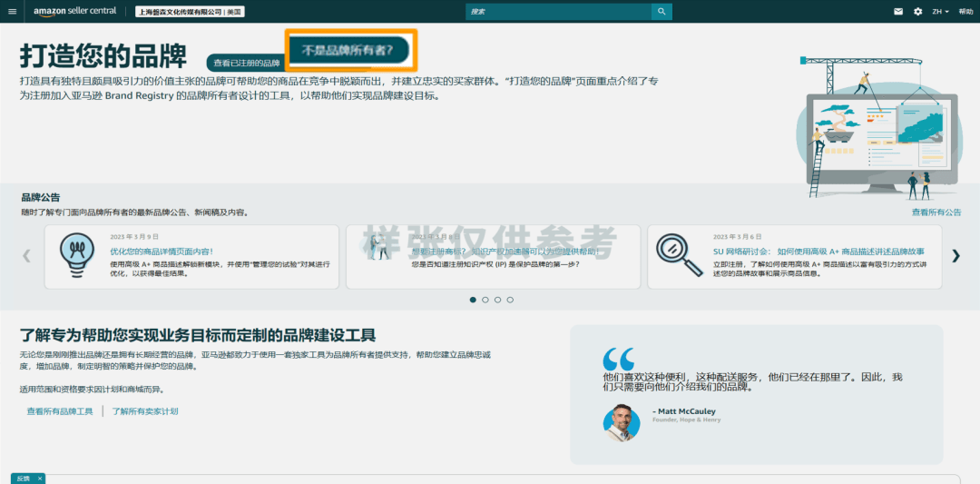The image size is (980, 484).
Task: Switch to 不是品牌所有者? tab
Action: tap(352, 51)
